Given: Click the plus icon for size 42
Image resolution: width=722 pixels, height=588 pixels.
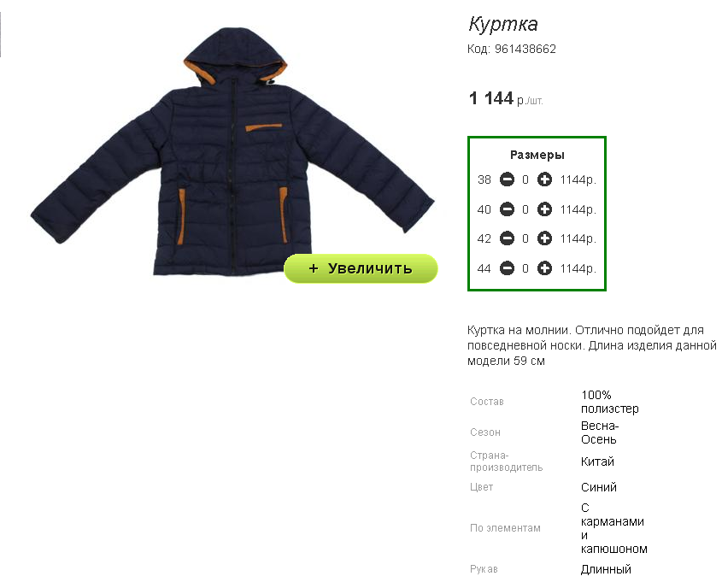Looking at the screenshot, I should coord(544,238).
